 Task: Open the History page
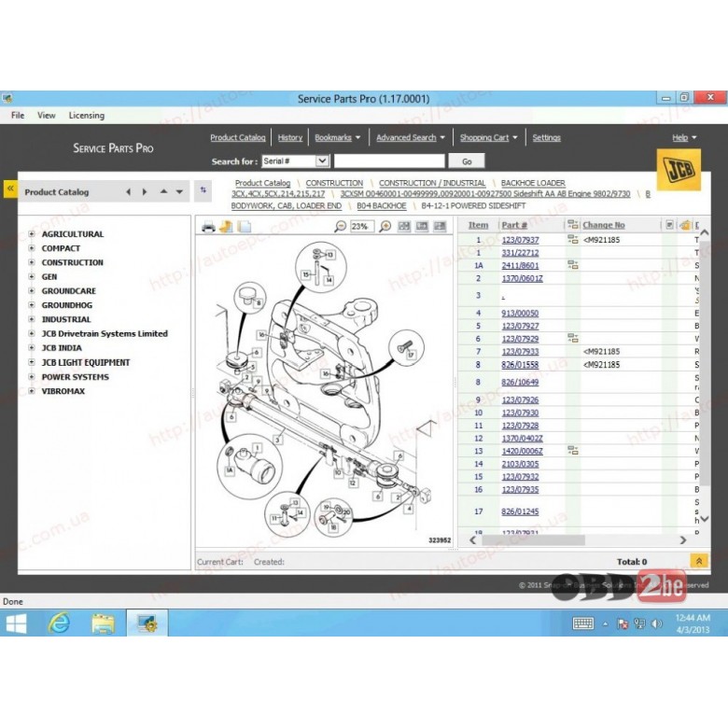coord(290,137)
